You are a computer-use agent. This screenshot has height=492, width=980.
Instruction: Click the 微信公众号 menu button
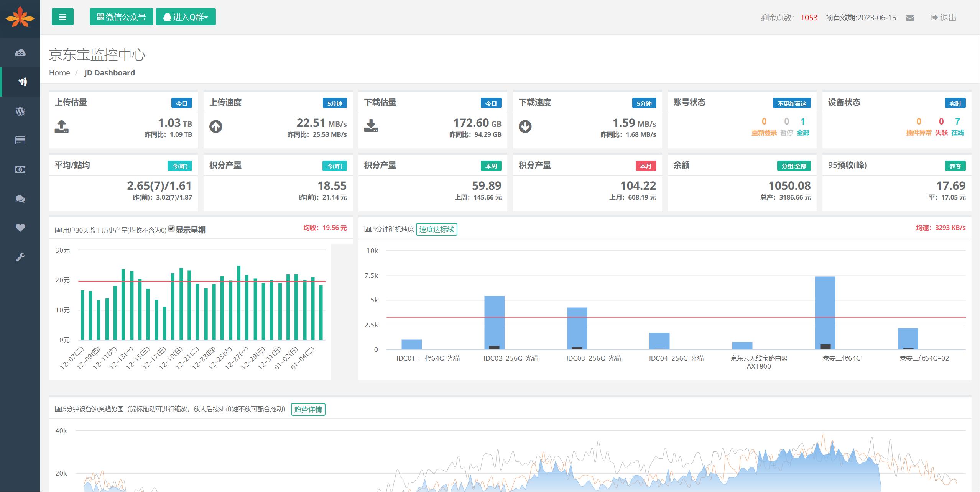[x=121, y=16]
